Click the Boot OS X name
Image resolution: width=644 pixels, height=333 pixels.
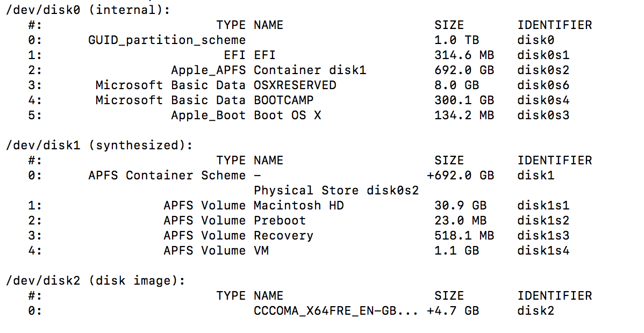click(x=287, y=115)
